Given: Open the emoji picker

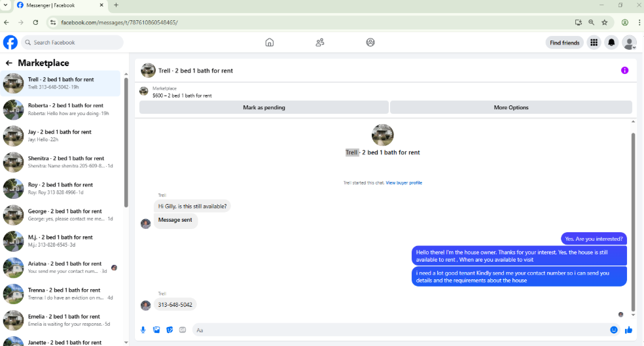Looking at the screenshot, I should [614, 330].
